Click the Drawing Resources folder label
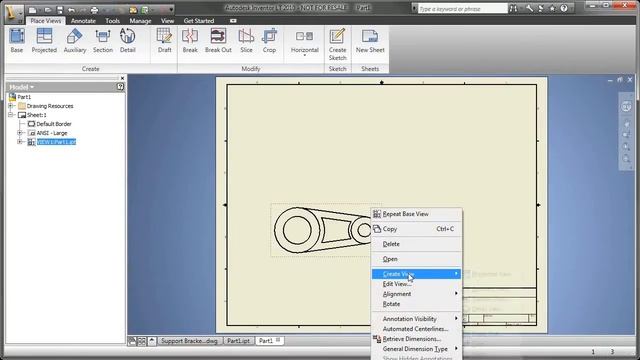Screen dimensions: 640x360 coord(50,106)
